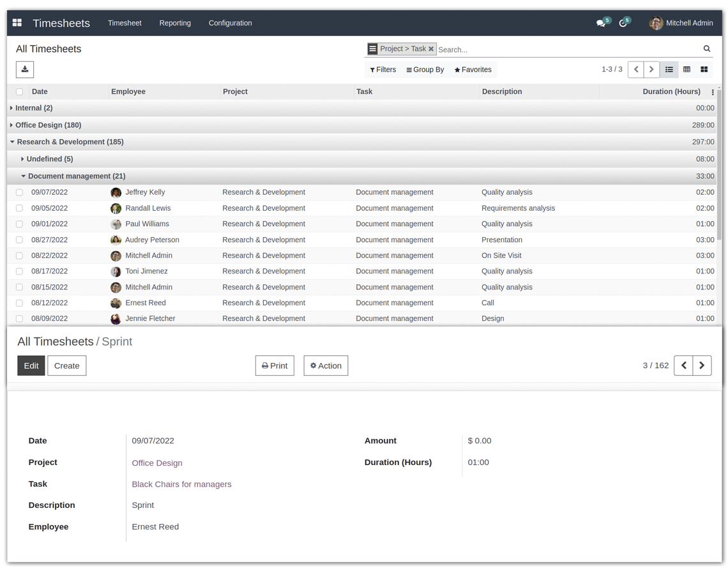The width and height of the screenshot is (728, 575).
Task: Open the Group By dropdown
Action: [425, 70]
